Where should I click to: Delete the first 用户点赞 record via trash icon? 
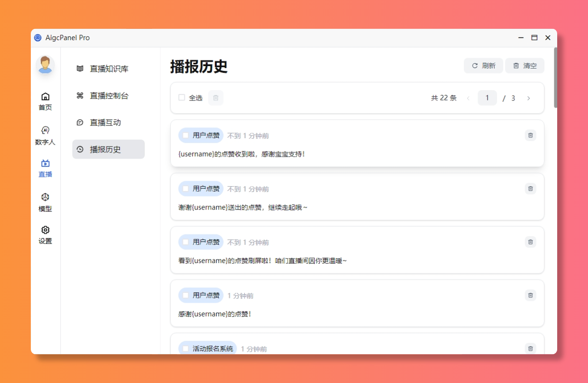[x=530, y=135]
